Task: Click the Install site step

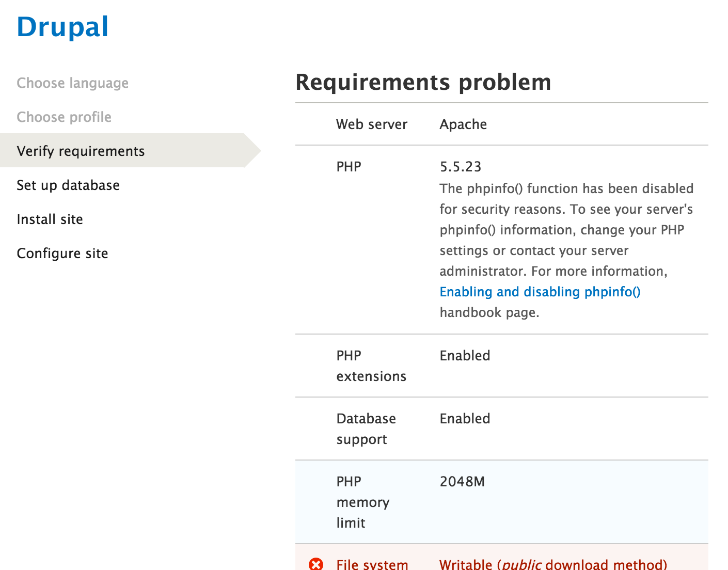Action: [x=50, y=219]
